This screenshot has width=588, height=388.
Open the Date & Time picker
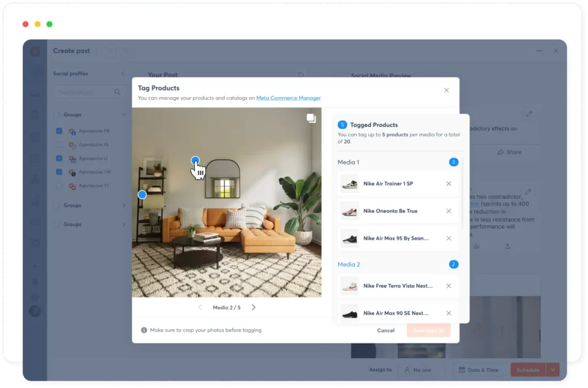click(478, 370)
